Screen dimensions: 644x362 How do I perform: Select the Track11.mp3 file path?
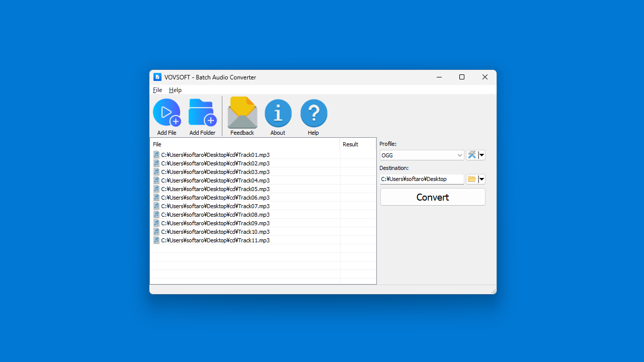click(215, 240)
